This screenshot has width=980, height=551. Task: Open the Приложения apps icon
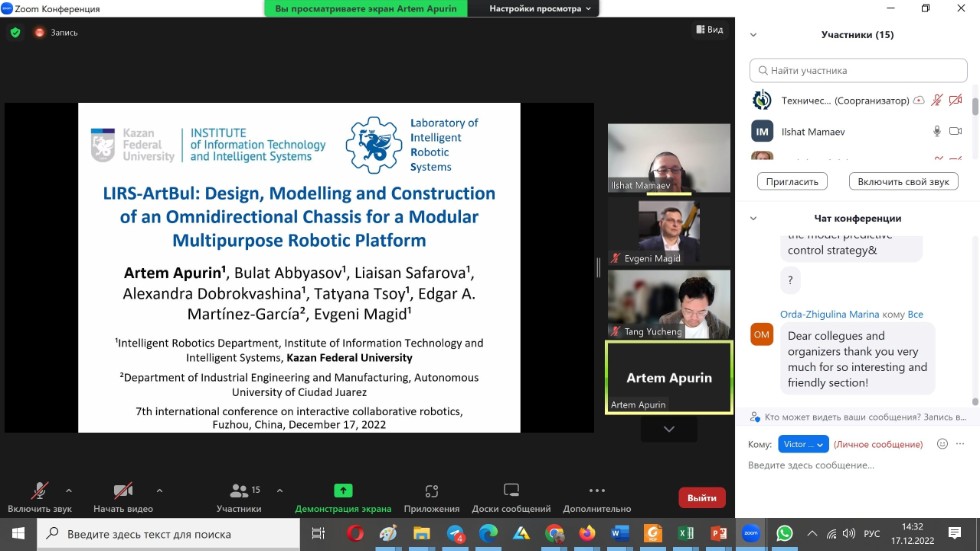pos(431,491)
